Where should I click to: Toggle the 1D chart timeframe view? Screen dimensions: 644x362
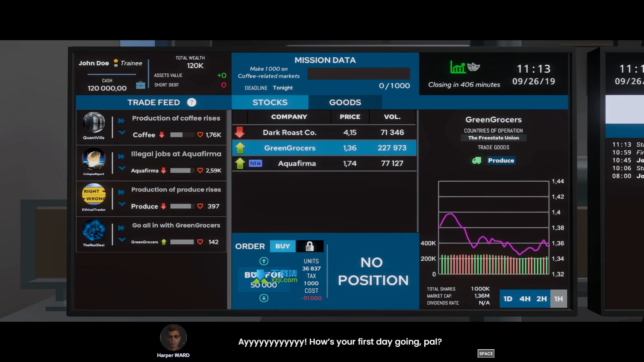[x=508, y=298]
